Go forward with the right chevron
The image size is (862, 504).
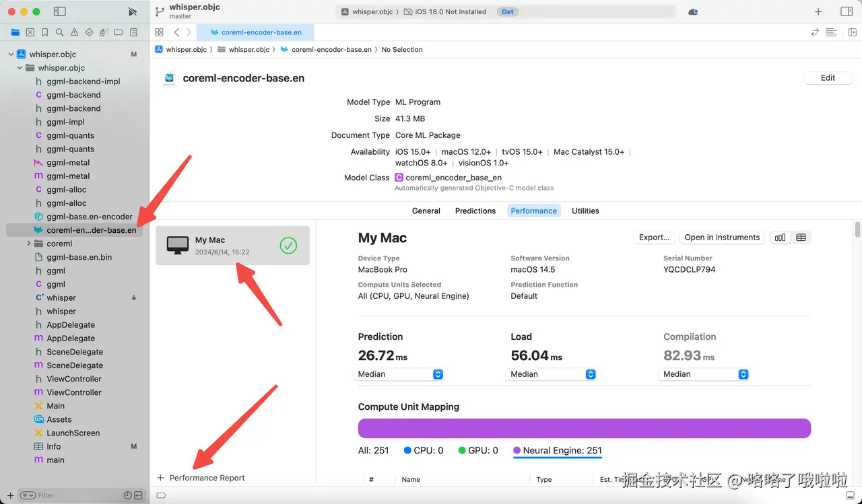[x=189, y=32]
